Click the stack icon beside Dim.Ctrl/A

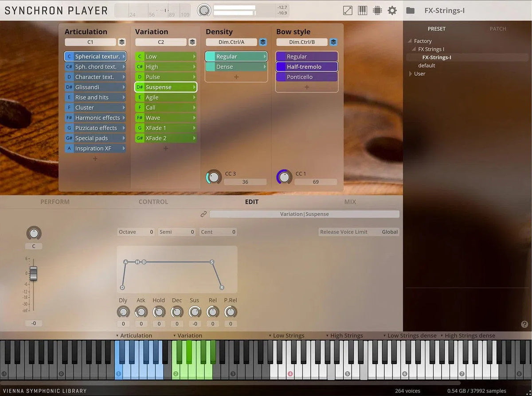263,42
